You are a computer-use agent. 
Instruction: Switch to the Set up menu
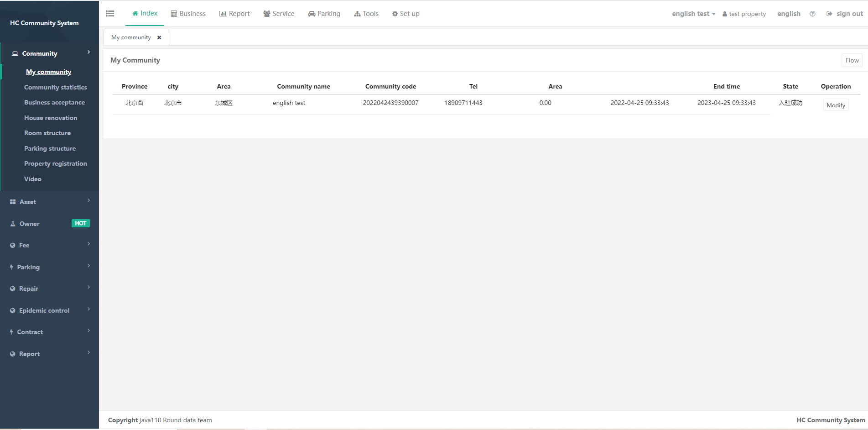click(405, 14)
